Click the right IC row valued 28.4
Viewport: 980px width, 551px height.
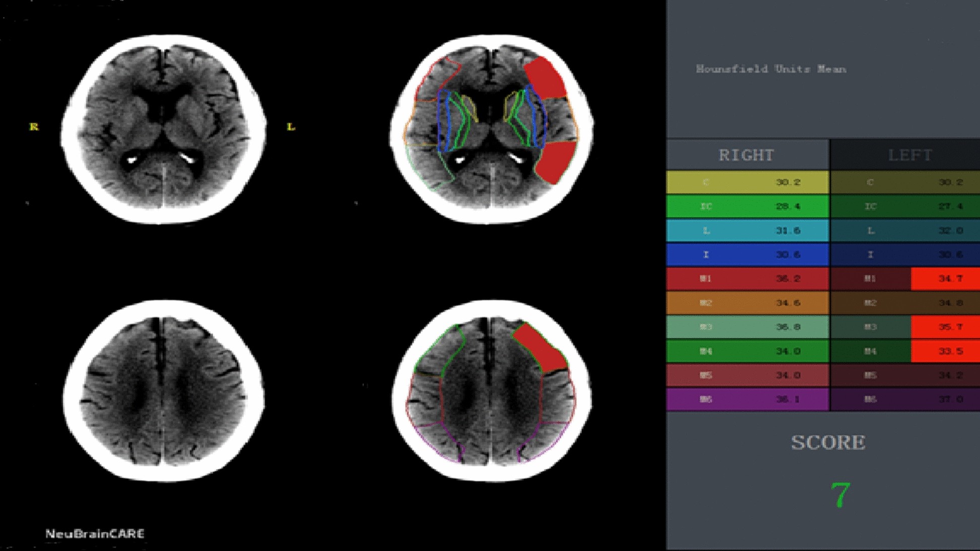pyautogui.click(x=747, y=206)
